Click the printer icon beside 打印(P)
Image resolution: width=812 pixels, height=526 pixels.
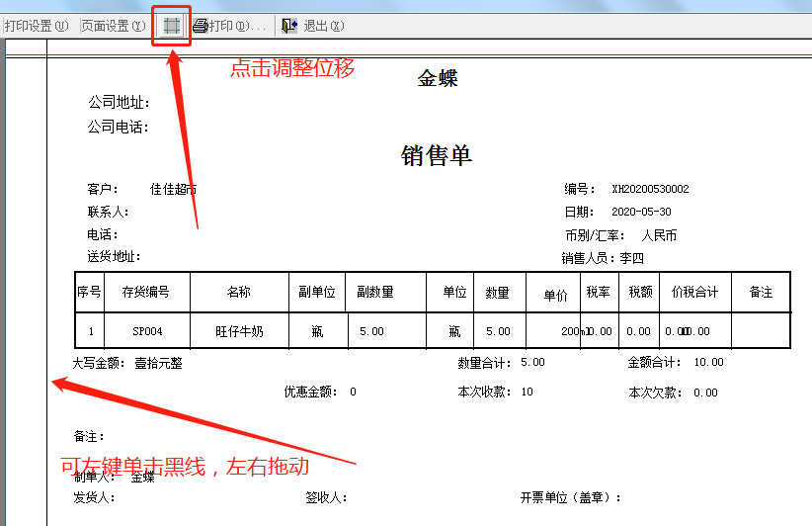201,26
